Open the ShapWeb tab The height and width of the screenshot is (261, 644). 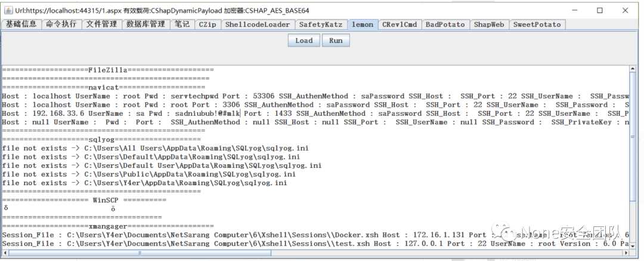pyautogui.click(x=489, y=24)
